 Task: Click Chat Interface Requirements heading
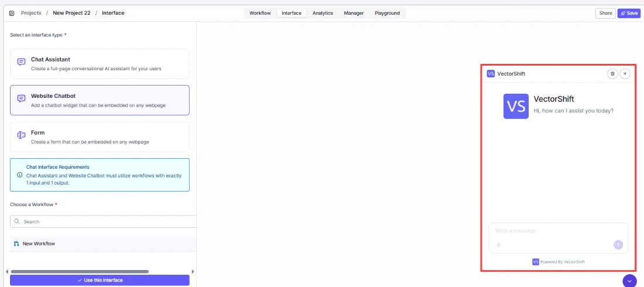pyautogui.click(x=58, y=167)
